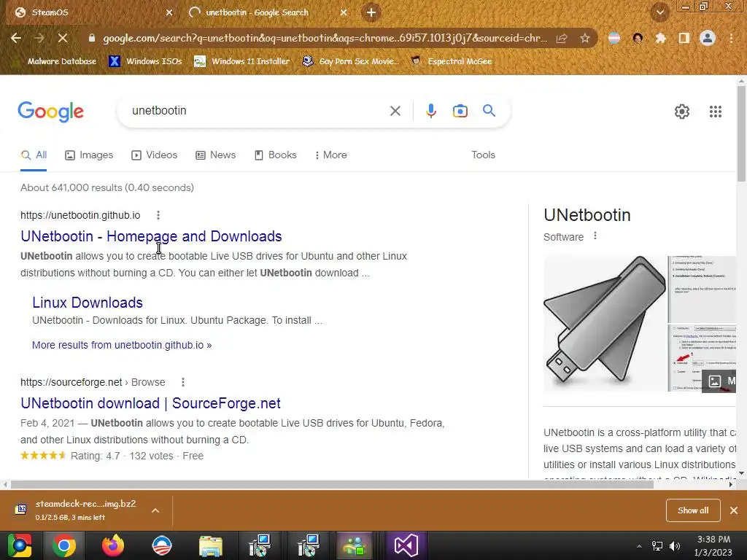Click inside the unetbootin search field
747x560 pixels.
coord(258,111)
